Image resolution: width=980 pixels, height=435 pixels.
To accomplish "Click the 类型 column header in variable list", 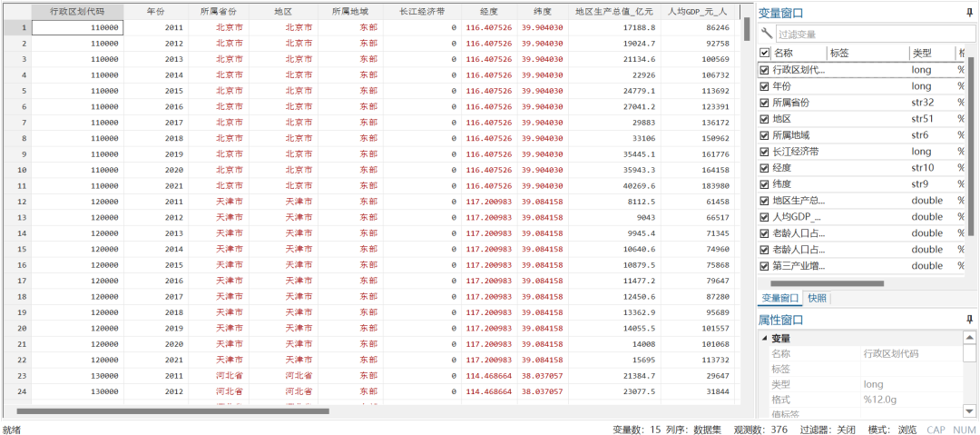I will click(922, 54).
